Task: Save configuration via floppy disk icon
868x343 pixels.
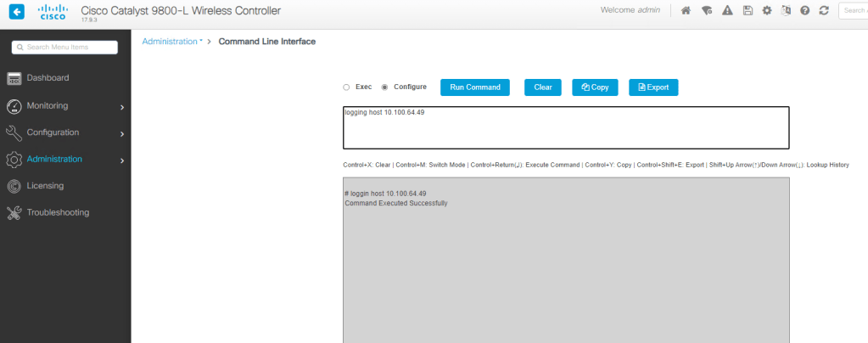Action: (x=748, y=10)
